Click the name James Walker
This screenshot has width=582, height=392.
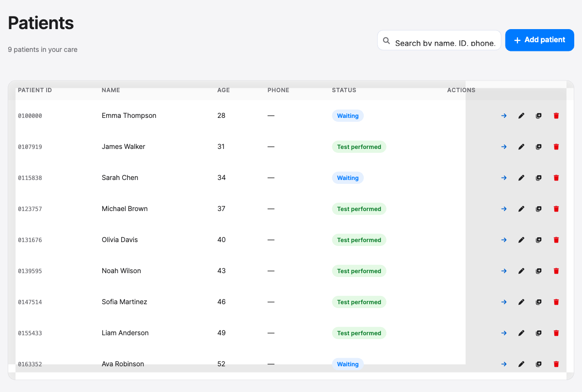click(x=124, y=147)
